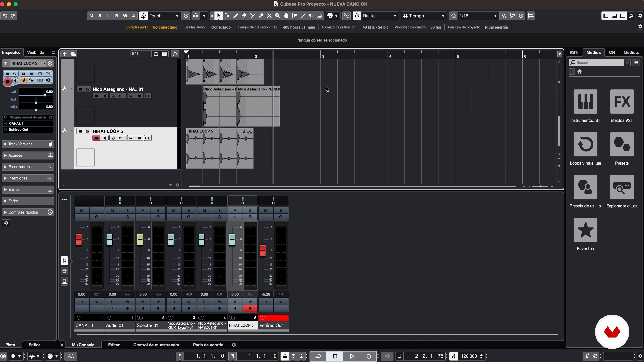Screen dimensions: 644x362
Task: Click the Estéreo Out output routing field
Action: (x=28, y=130)
